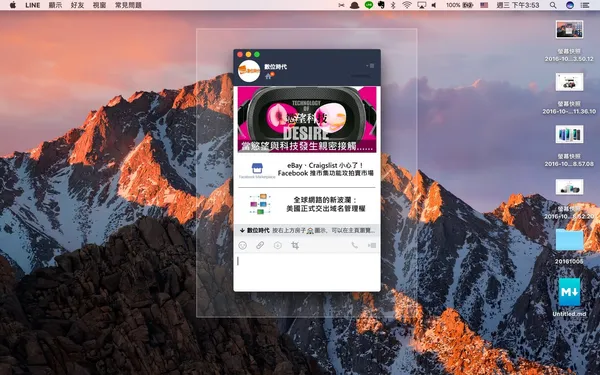Open the emoji sticker picker

pos(243,245)
